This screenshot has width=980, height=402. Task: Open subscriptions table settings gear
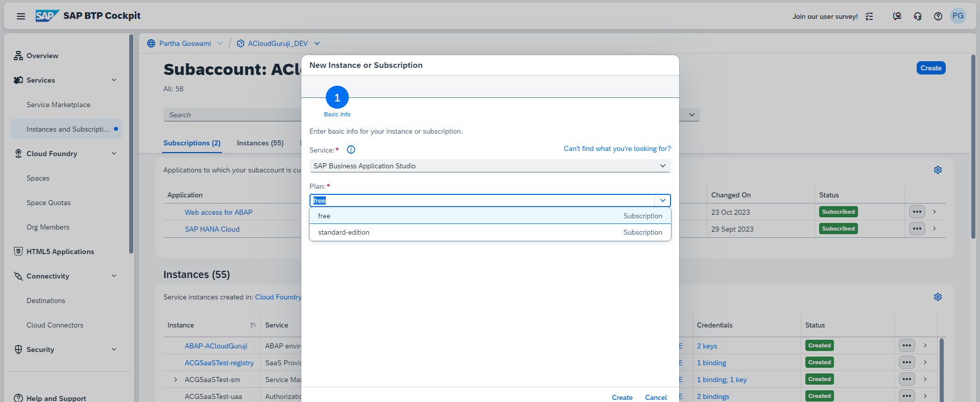click(938, 170)
